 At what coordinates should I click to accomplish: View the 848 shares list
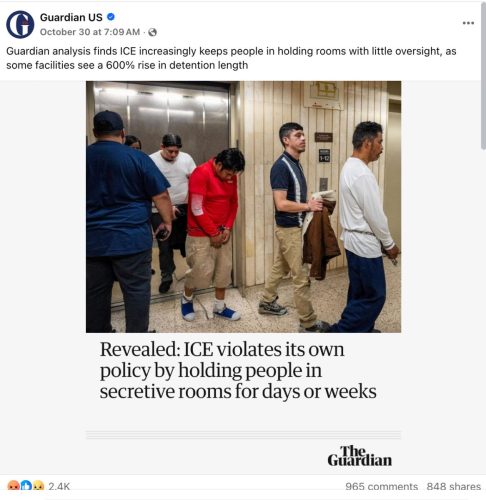click(x=454, y=486)
